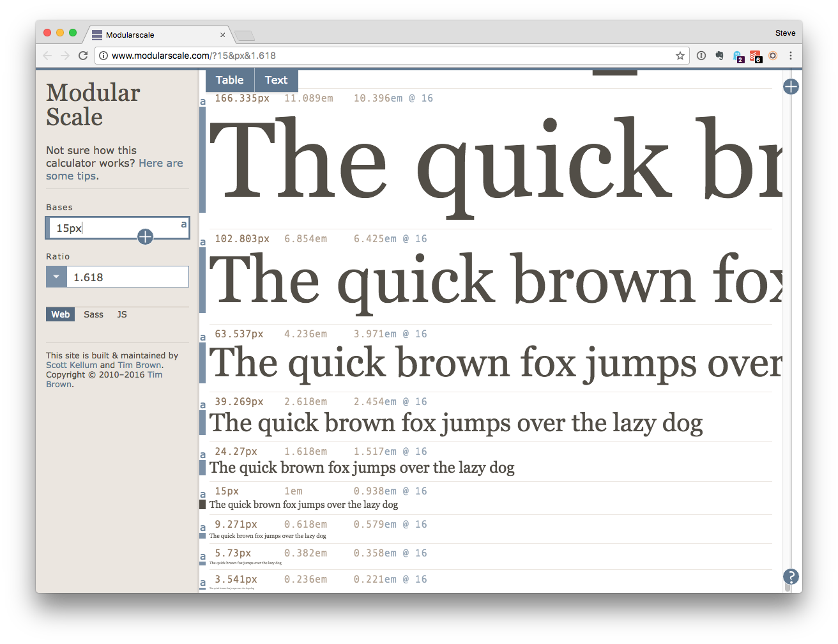Image resolution: width=838 pixels, height=644 pixels.
Task: Open the circular plus icon above the scale list
Action: [791, 86]
